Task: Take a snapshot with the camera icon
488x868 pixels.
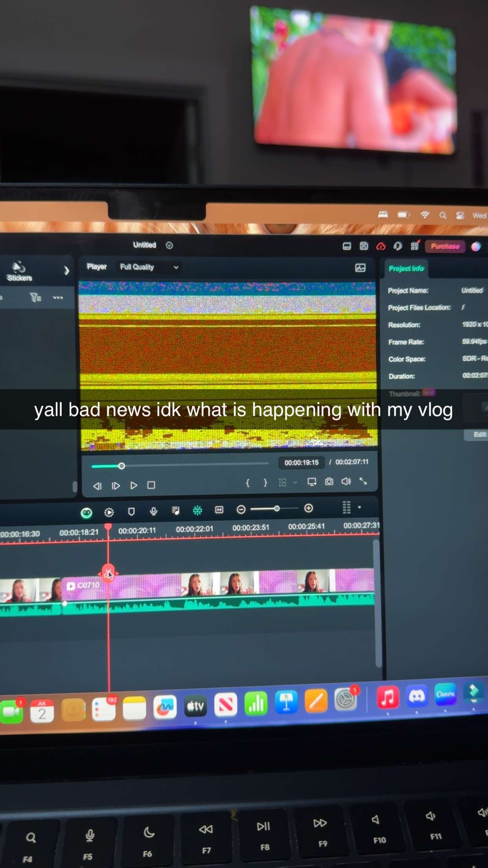Action: (x=329, y=482)
